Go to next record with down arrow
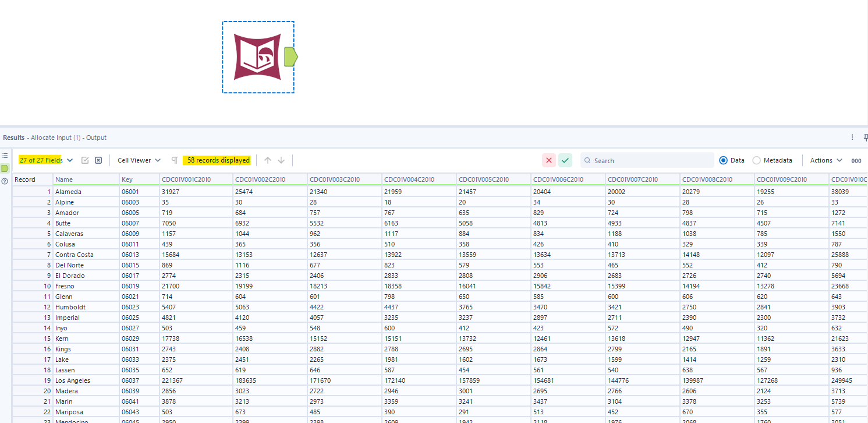The width and height of the screenshot is (868, 423). [281, 160]
